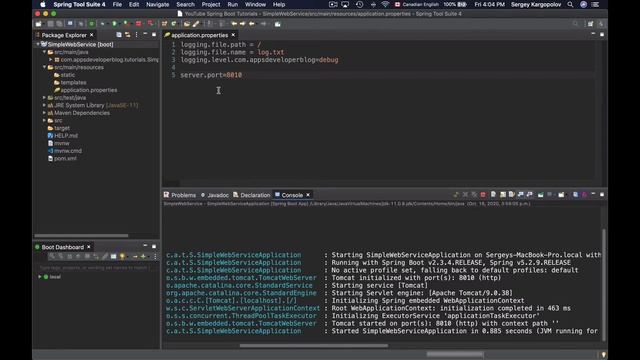Click the Clear Console icon
Image resolution: width=640 pixels, height=360 pixels.
[493, 195]
